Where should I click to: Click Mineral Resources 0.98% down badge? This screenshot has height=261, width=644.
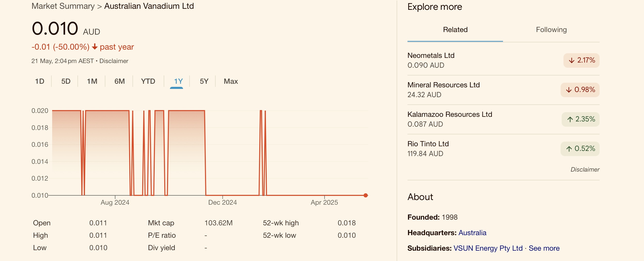pos(580,90)
